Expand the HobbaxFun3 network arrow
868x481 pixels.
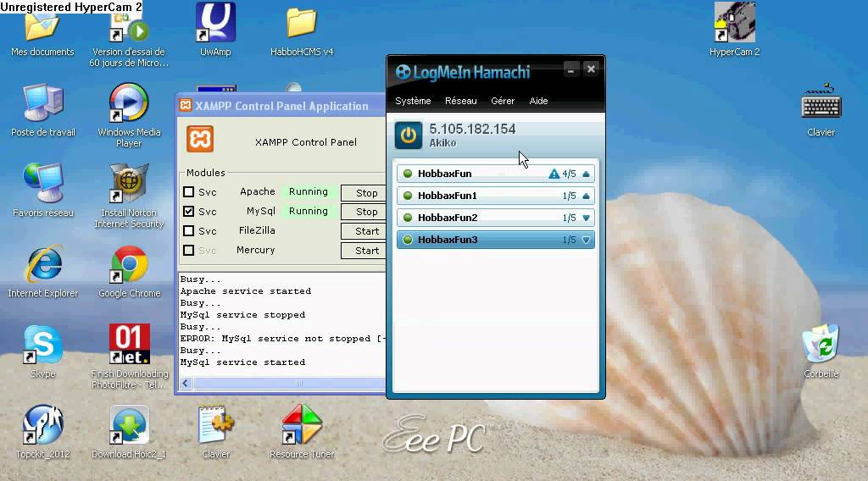point(587,240)
